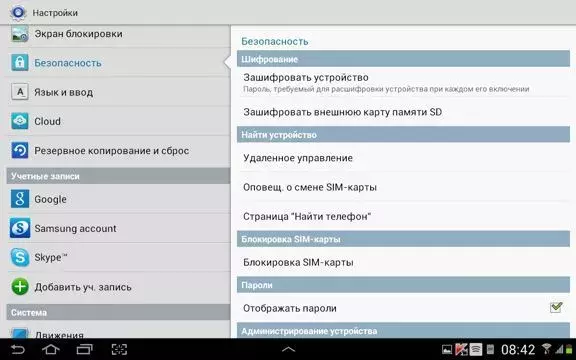576x360 pixels.
Task: Tap the Language and input 'A' icon
Action: [19, 92]
